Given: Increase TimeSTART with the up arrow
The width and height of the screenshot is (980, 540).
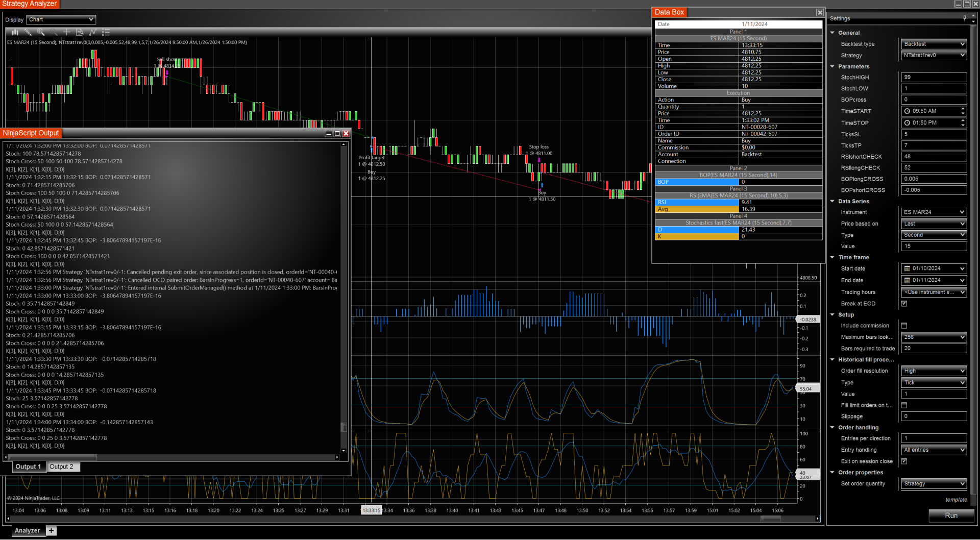Looking at the screenshot, I should [963, 109].
